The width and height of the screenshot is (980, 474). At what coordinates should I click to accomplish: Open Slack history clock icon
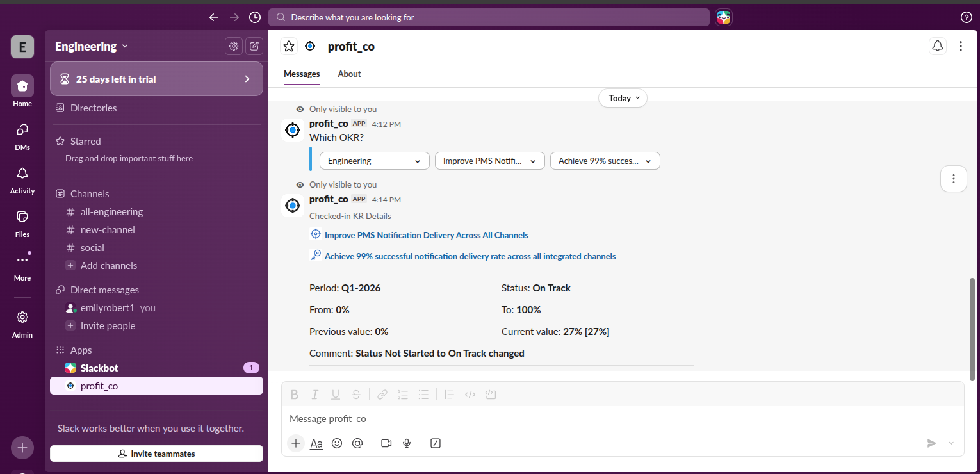coord(255,17)
